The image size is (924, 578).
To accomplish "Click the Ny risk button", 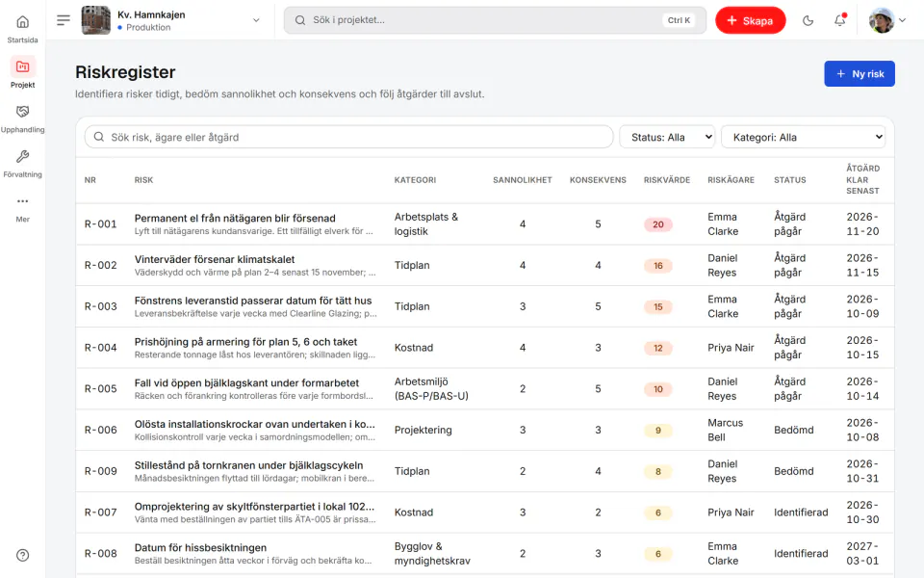I will point(860,74).
